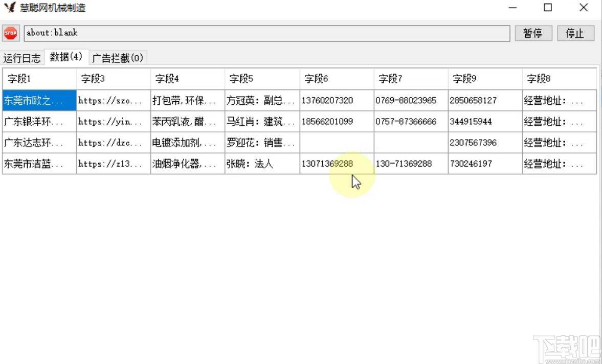Click the 字段6 column header
The height and width of the screenshot is (364, 602).
click(337, 79)
